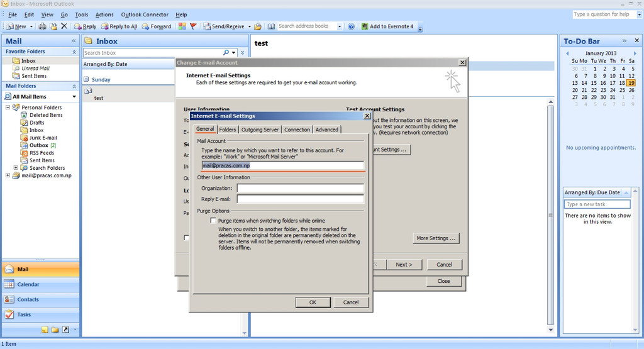Expand the mail@pracas.com.np account node
The image size is (644, 349).
(x=8, y=175)
